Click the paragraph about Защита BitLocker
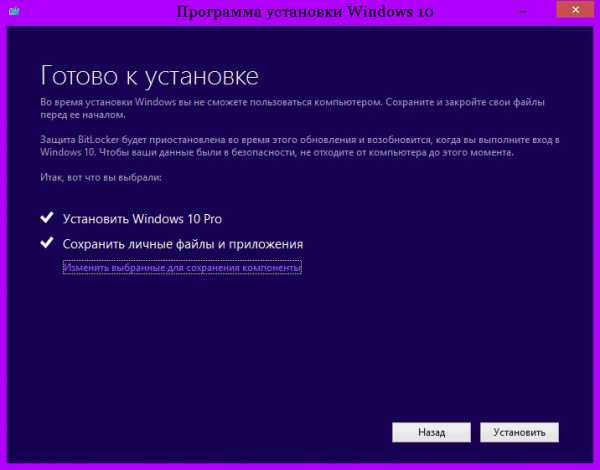 pyautogui.click(x=300, y=146)
